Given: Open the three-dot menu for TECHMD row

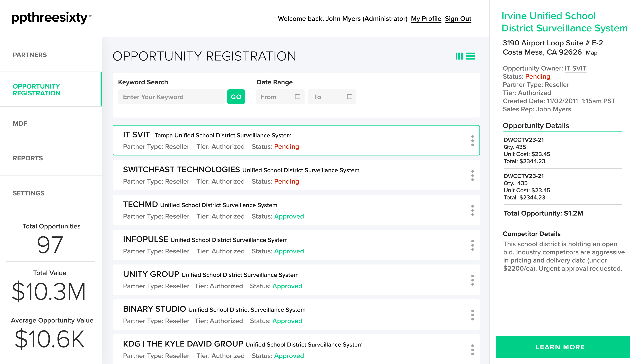Looking at the screenshot, I should 472,211.
